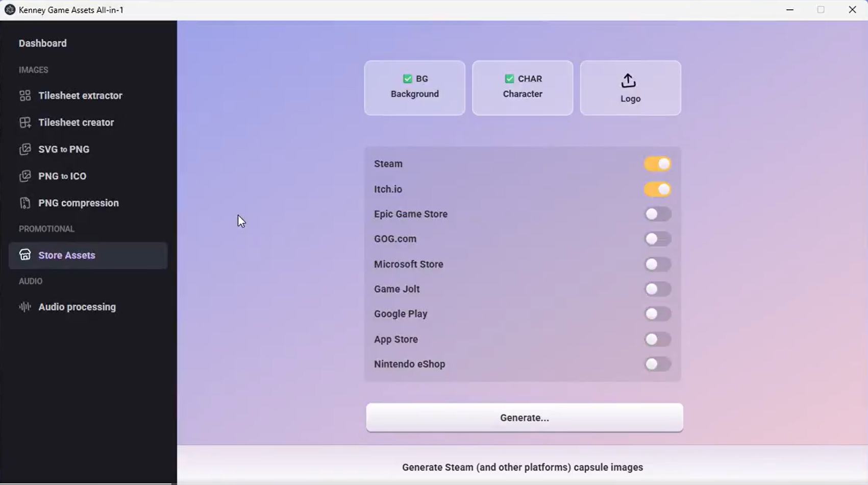Click the Kenney app logo in title bar
This screenshot has width=868, height=485.
[10, 10]
